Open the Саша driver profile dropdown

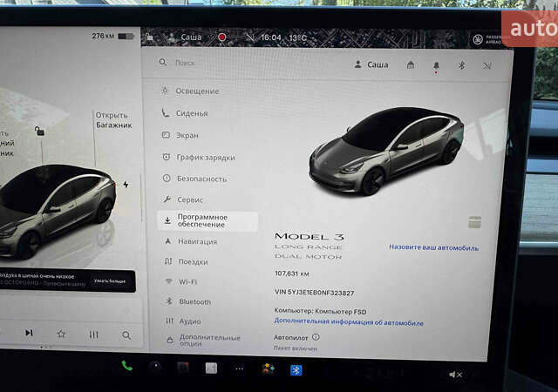tap(371, 64)
